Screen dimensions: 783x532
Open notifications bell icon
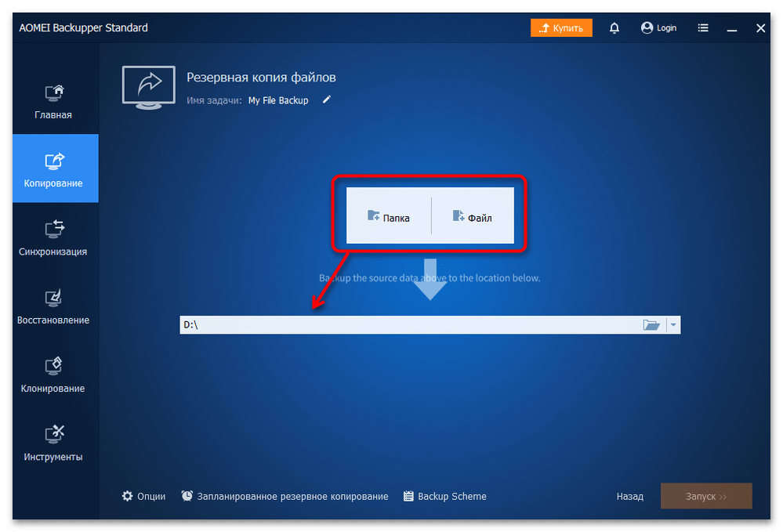point(614,28)
